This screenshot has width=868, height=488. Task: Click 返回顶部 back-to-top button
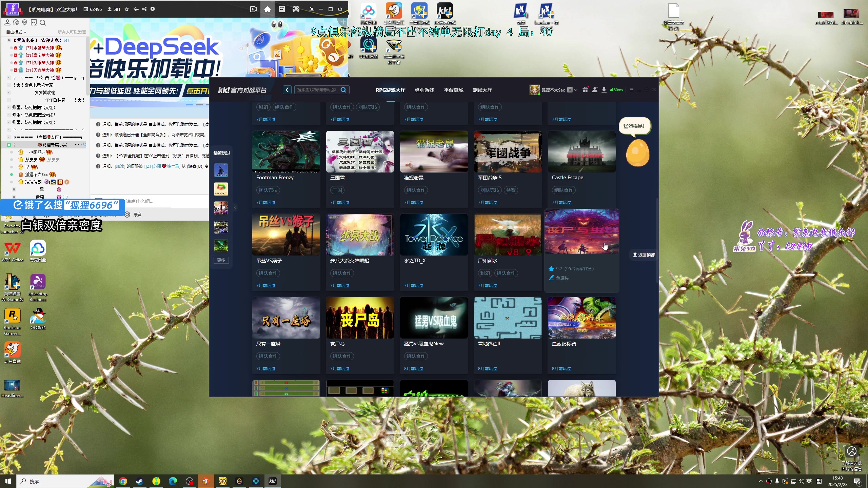pyautogui.click(x=644, y=255)
